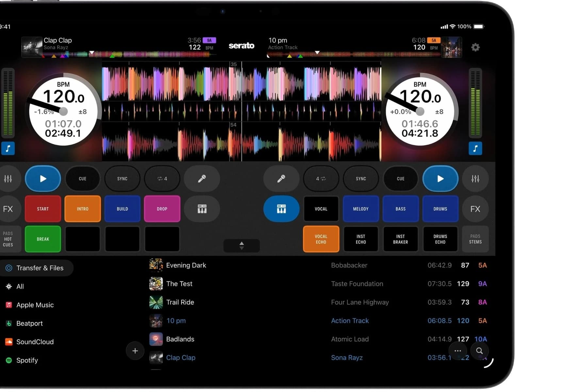The height and width of the screenshot is (392, 588).
Task: Open right deck mixer sliders icon
Action: click(x=475, y=179)
